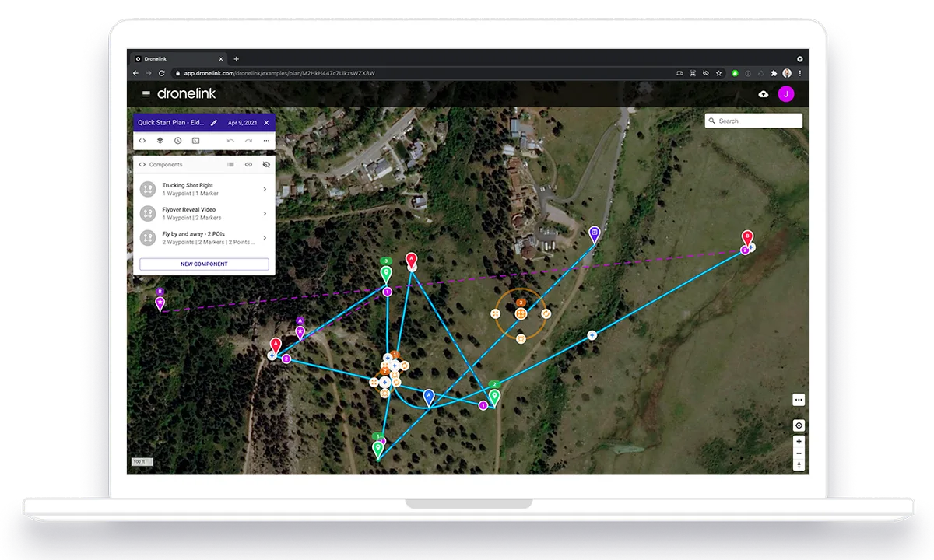Open the layers icon in plan toolbar
The width and height of the screenshot is (934, 560).
[160, 141]
